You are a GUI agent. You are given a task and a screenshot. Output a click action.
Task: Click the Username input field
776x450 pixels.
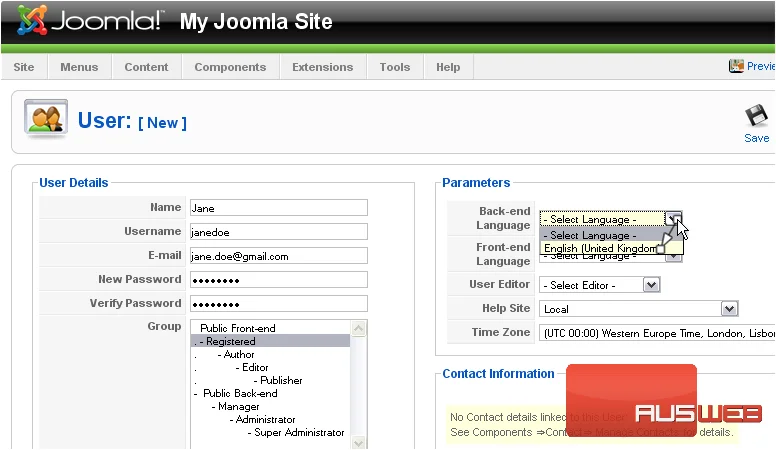pos(279,232)
